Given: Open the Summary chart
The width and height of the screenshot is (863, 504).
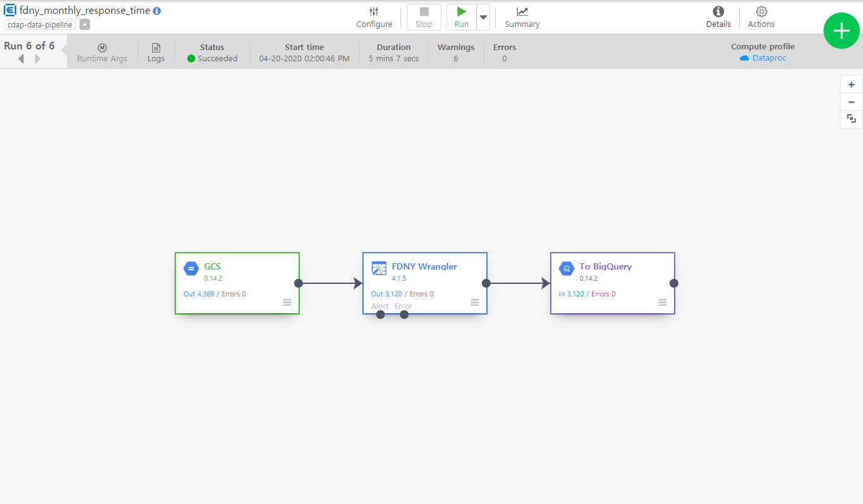Looking at the screenshot, I should [x=522, y=18].
